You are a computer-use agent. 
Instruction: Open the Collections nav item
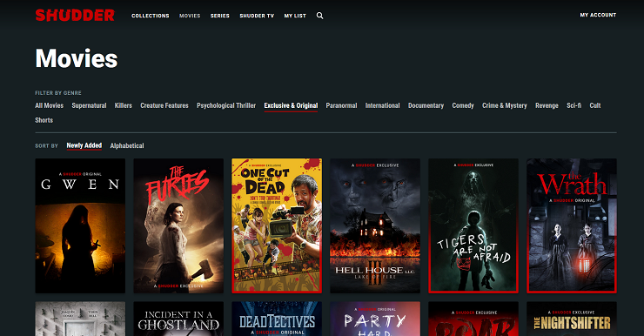[151, 16]
